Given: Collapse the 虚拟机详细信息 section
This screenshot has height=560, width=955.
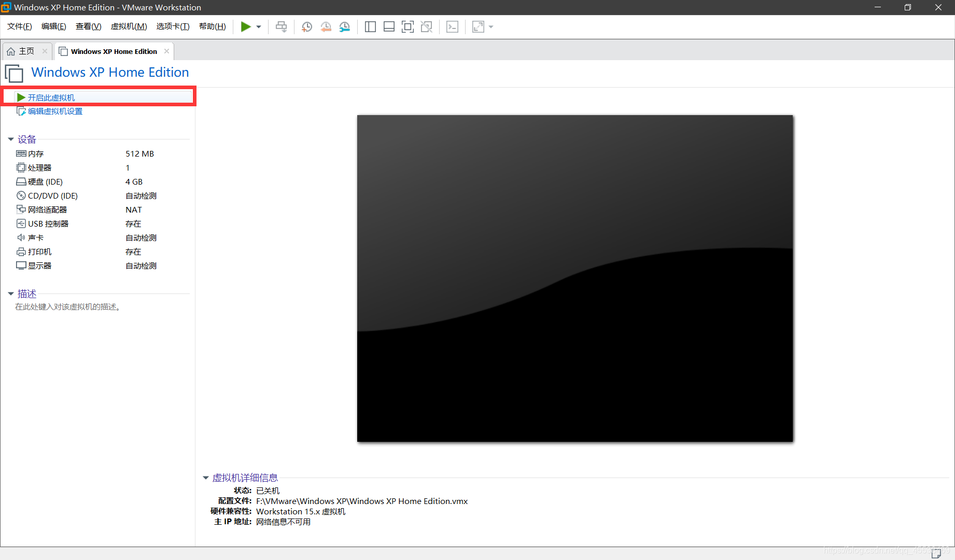Looking at the screenshot, I should [205, 478].
